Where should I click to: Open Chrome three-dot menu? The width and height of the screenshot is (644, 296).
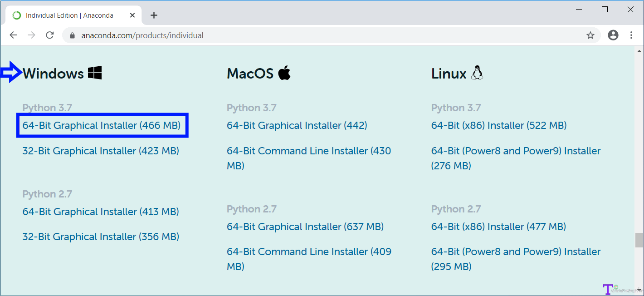pyautogui.click(x=631, y=35)
